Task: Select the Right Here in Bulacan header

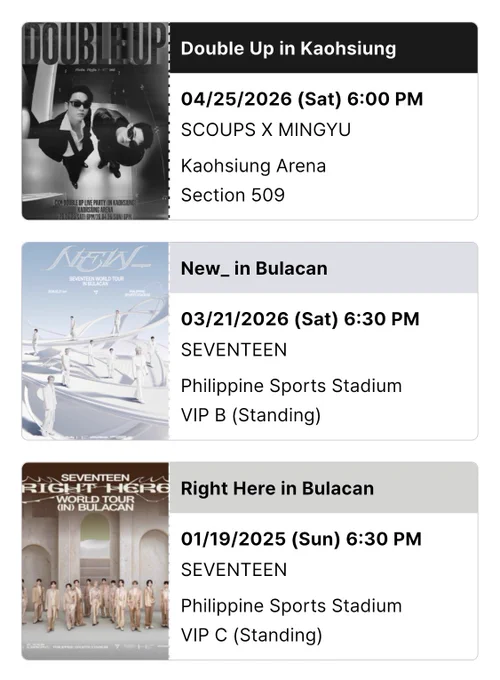Action: (x=324, y=487)
